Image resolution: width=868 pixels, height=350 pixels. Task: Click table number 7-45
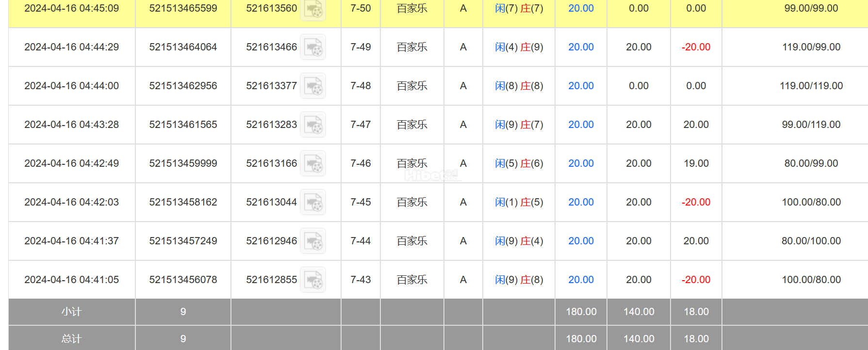(x=360, y=202)
